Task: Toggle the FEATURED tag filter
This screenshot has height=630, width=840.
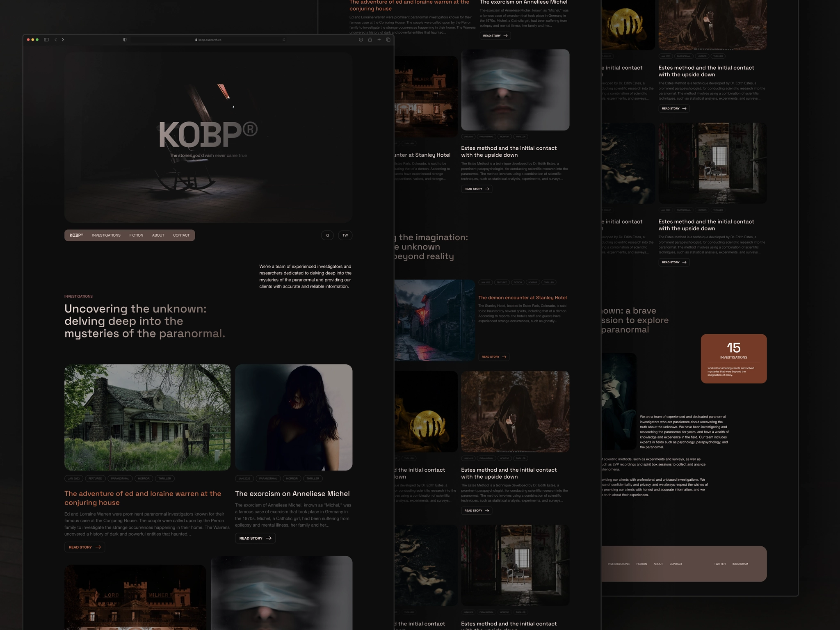Action: click(95, 478)
